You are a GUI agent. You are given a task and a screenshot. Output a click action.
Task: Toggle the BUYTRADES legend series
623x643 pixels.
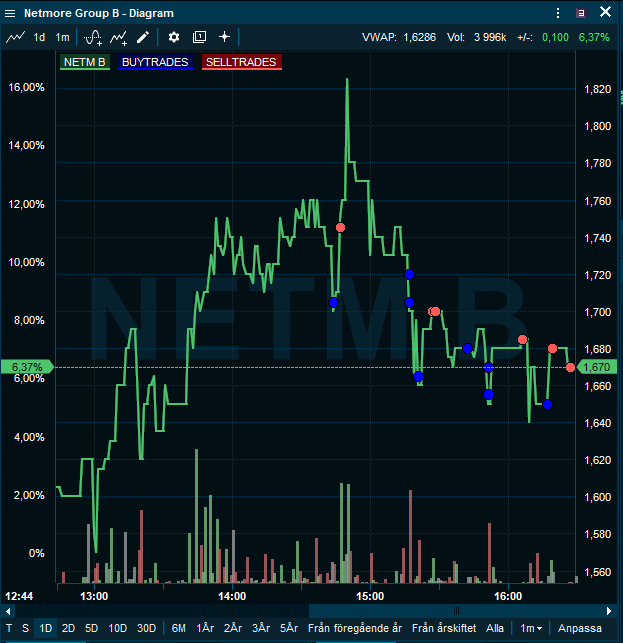155,62
